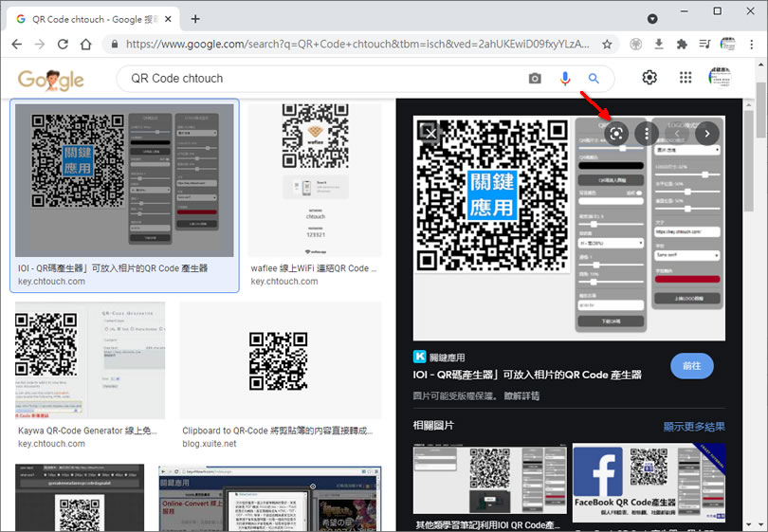Click the blue 前往 visit button

691,366
